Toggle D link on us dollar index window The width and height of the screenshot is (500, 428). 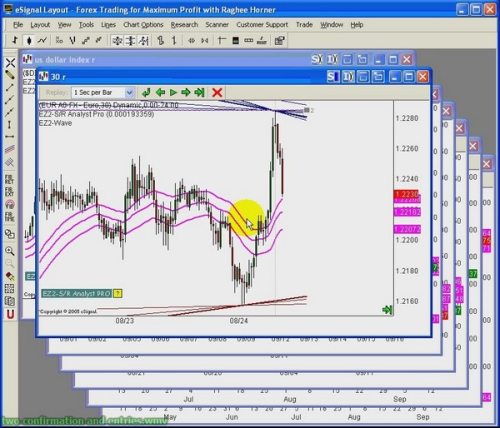pos(332,60)
